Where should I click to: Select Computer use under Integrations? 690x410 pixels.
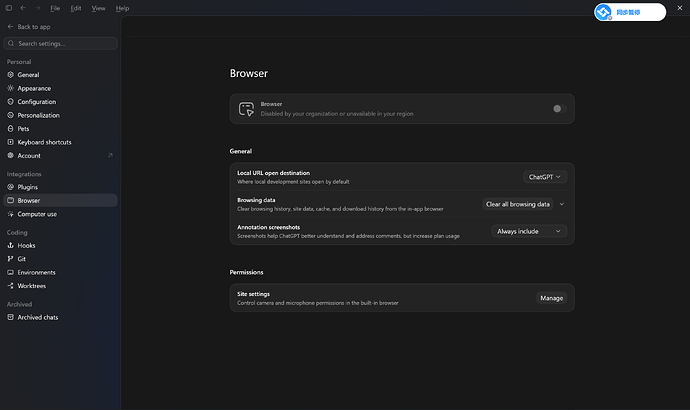[60, 214]
